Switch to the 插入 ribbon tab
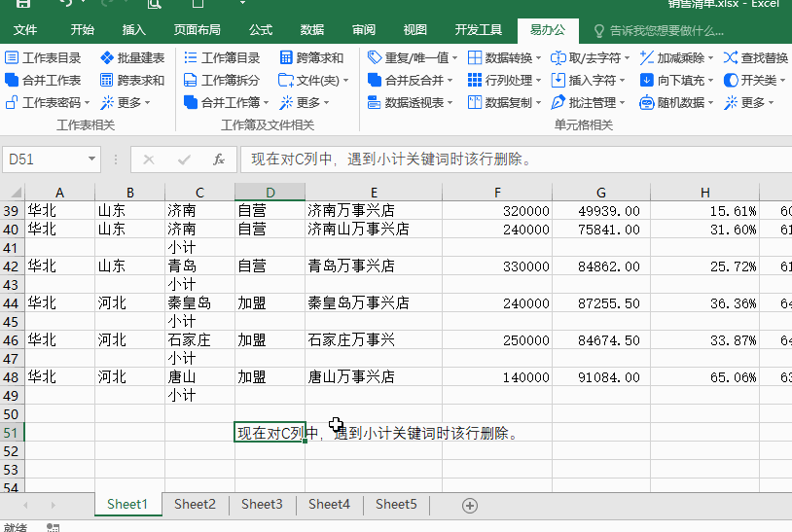The image size is (792, 532). [x=134, y=30]
